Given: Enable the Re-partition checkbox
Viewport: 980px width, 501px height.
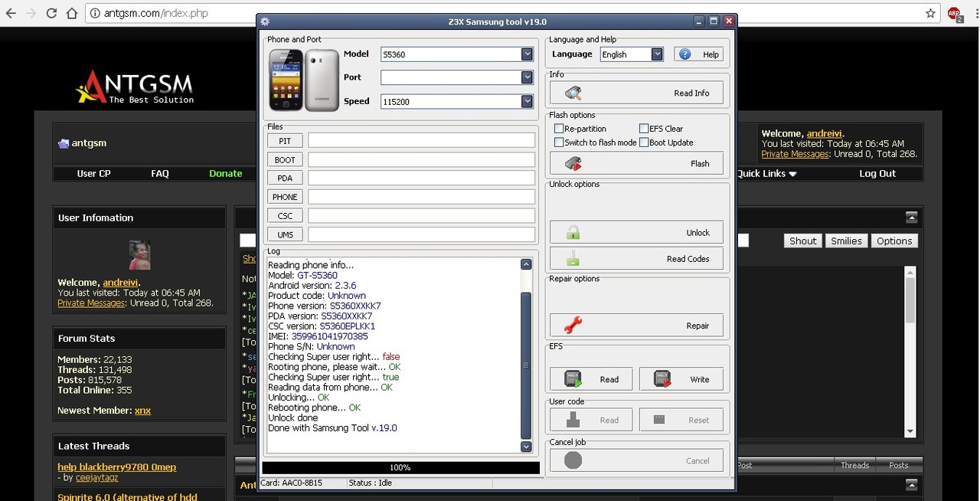Looking at the screenshot, I should (x=559, y=129).
